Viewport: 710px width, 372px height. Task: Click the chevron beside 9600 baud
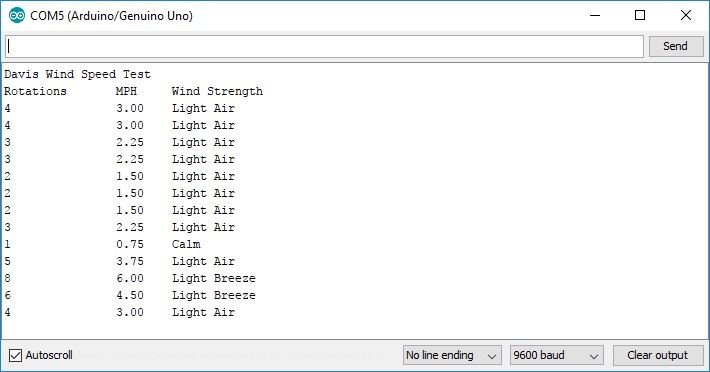(x=594, y=357)
